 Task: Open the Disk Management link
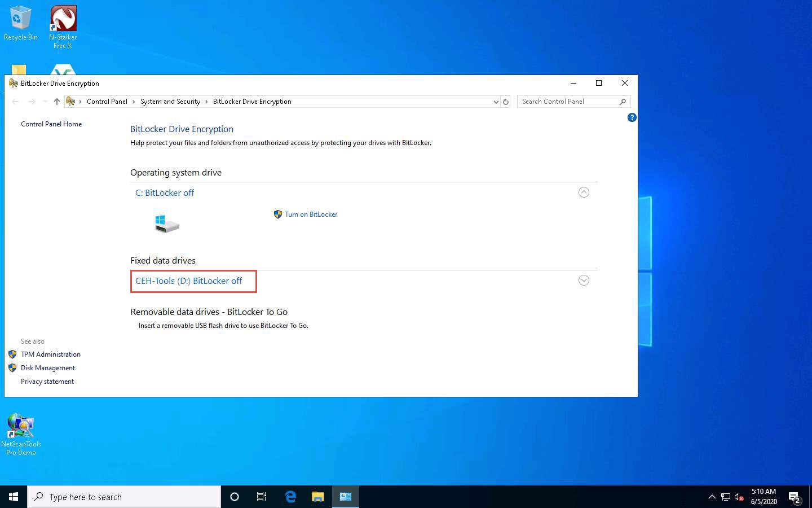point(48,368)
